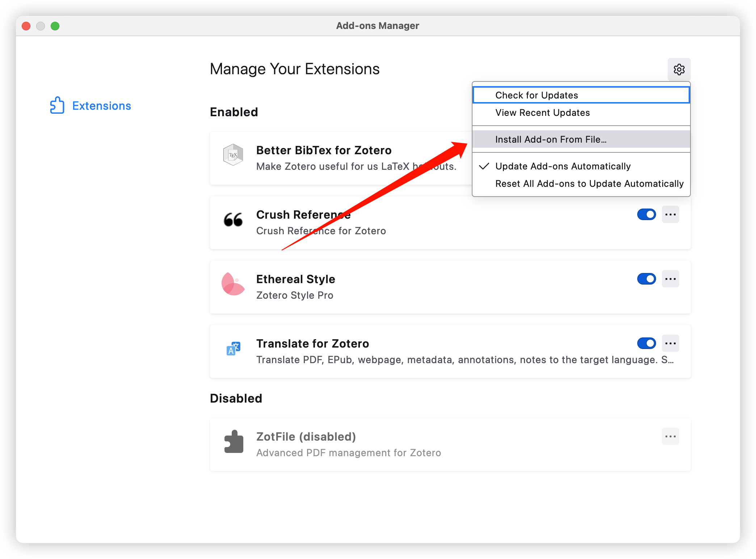The height and width of the screenshot is (559, 756).
Task: Toggle off the Ethereal Style extension
Action: (x=646, y=279)
